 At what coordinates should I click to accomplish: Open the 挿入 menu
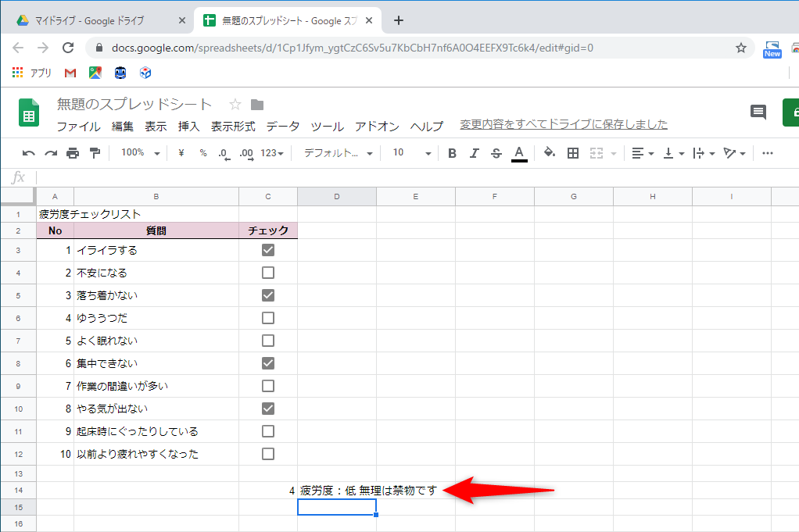click(188, 126)
